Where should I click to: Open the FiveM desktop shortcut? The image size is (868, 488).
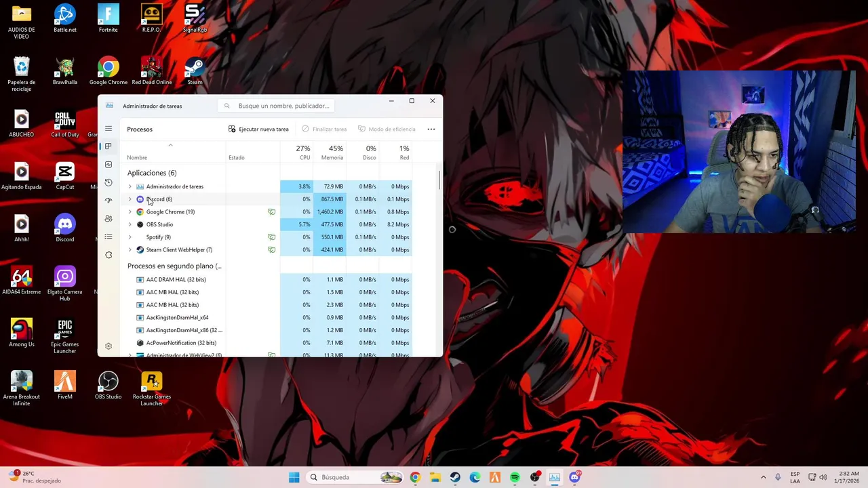point(65,386)
